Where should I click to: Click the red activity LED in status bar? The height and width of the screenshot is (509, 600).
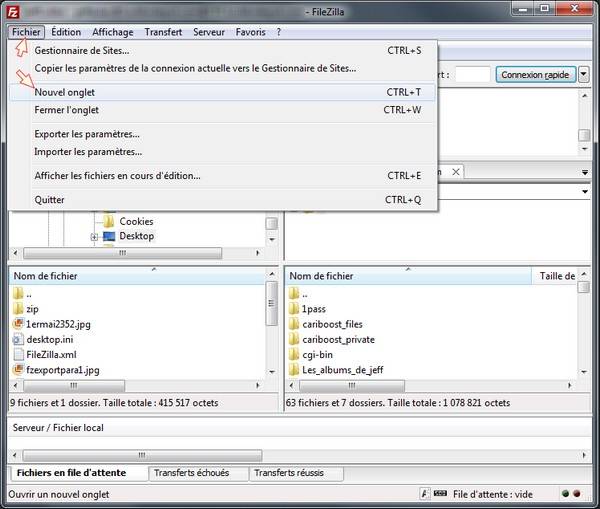(x=577, y=494)
